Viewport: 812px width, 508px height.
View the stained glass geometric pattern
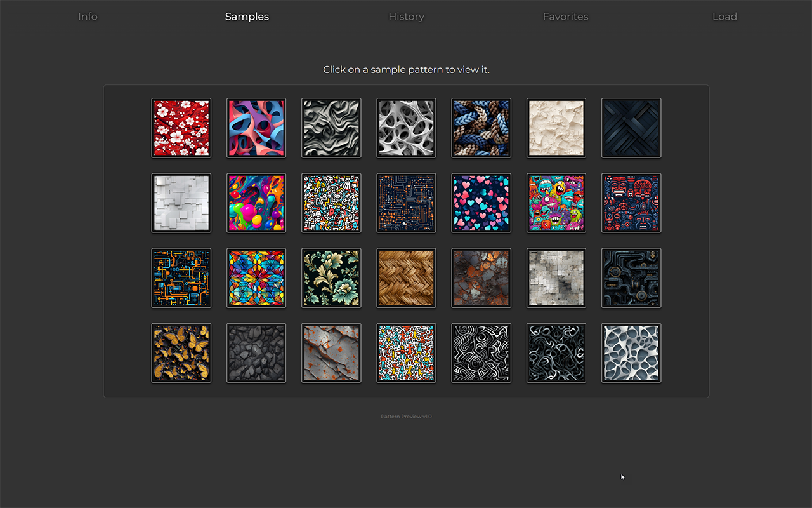tap(256, 277)
